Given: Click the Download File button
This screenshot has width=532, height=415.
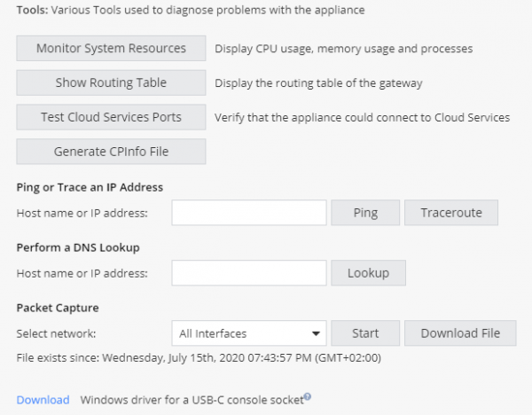Looking at the screenshot, I should coord(460,333).
